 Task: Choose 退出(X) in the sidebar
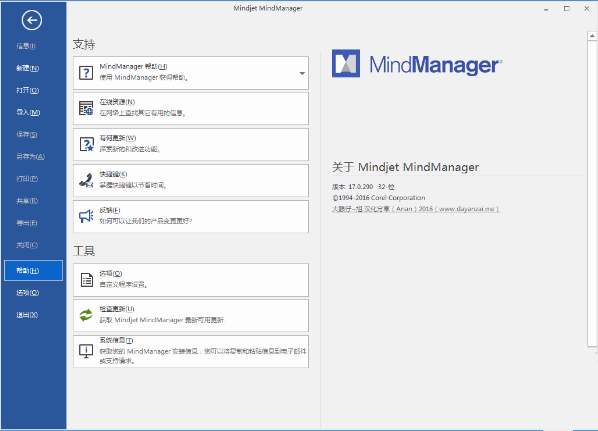tap(27, 315)
